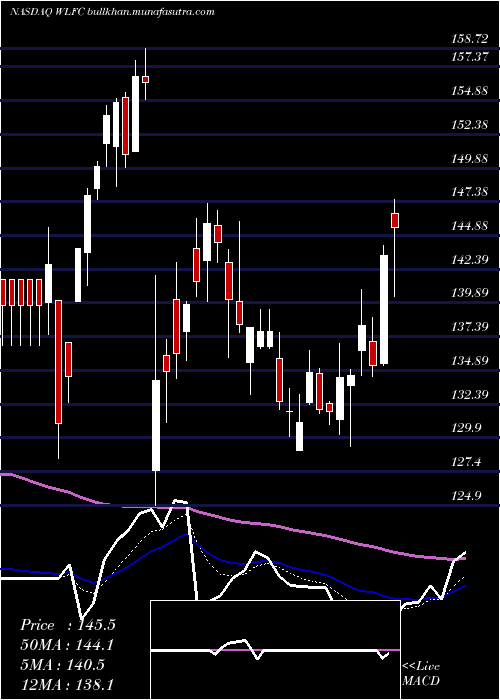Click the small red candle at the chart's peak
The height and width of the screenshot is (700, 500).
tap(146, 79)
